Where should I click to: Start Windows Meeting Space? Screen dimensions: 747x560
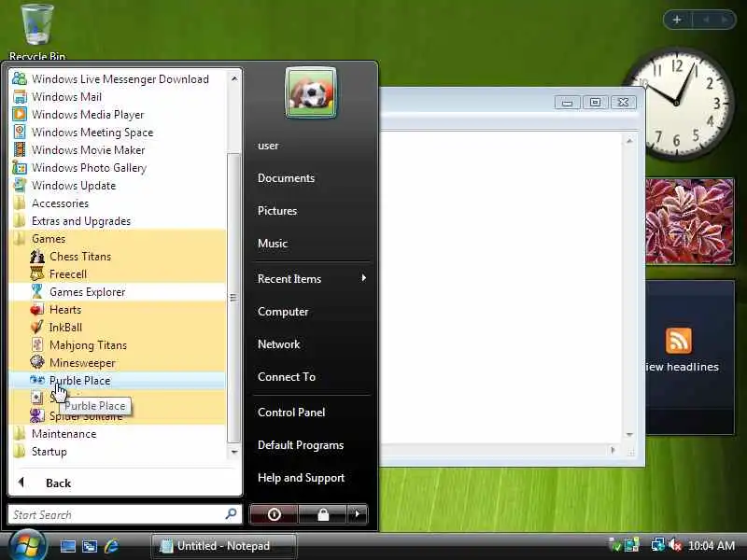coord(118,132)
